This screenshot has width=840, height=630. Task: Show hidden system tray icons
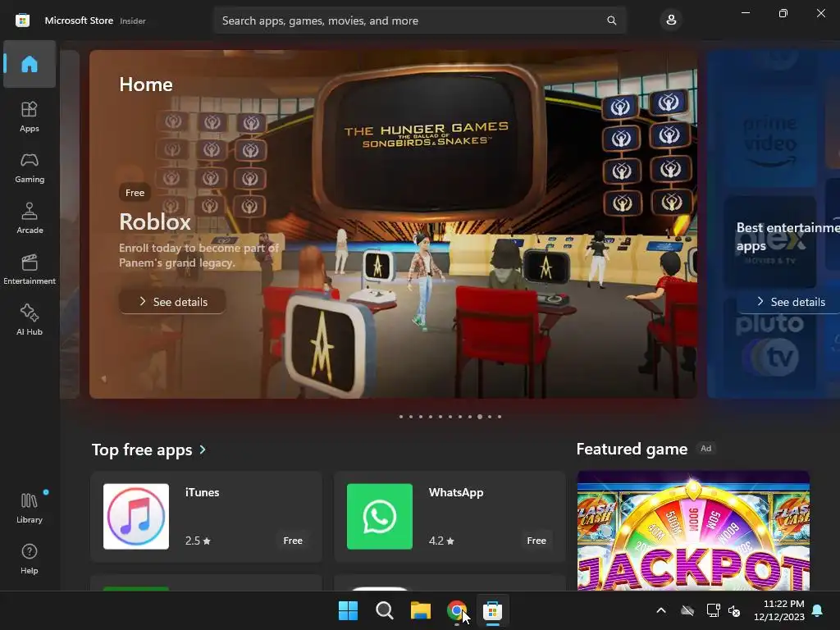661,610
